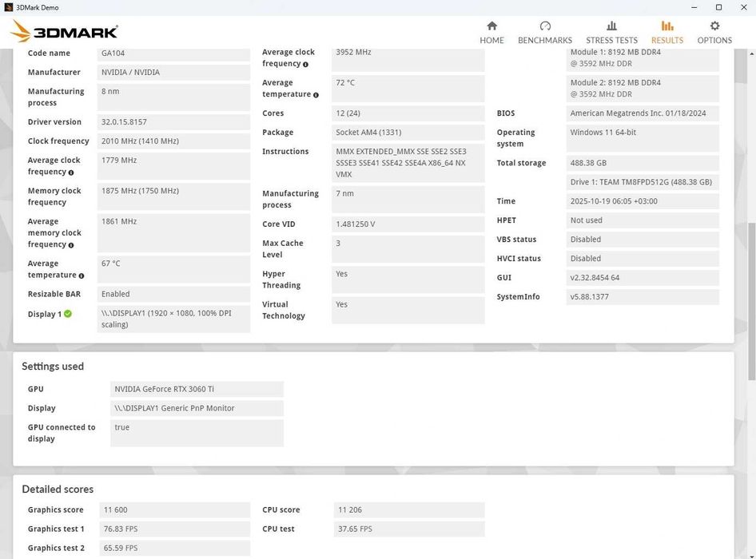Click Drive 1: TEAM TM8FPD512G entry

point(643,182)
